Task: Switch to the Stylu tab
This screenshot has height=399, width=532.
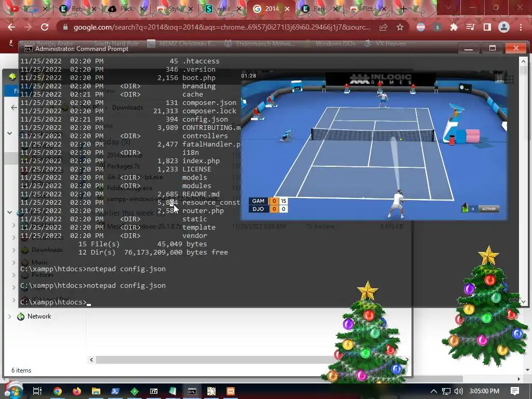Action: pyautogui.click(x=175, y=9)
